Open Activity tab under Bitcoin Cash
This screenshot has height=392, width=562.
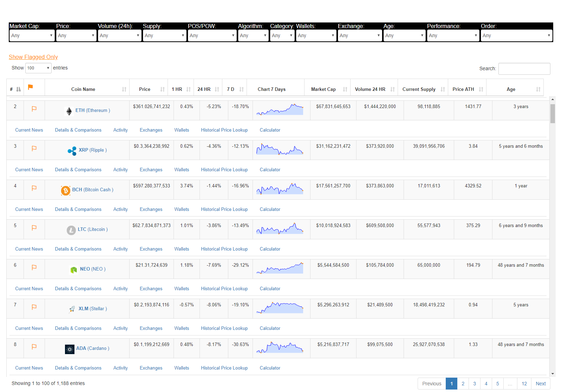point(120,209)
